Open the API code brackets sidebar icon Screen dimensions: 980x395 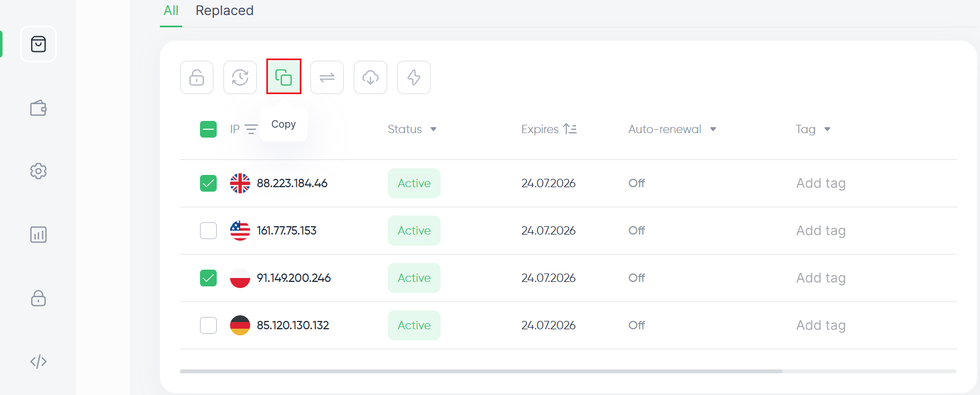[x=38, y=362]
